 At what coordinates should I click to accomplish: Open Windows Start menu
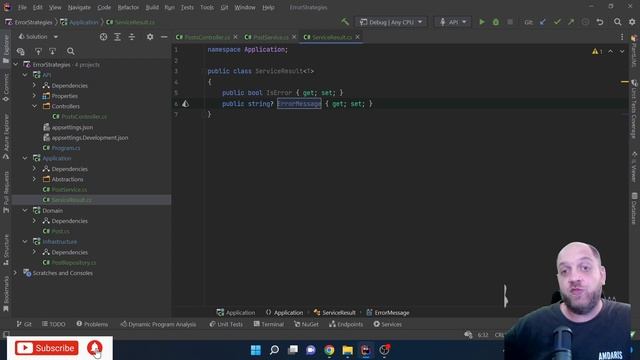tap(256, 350)
